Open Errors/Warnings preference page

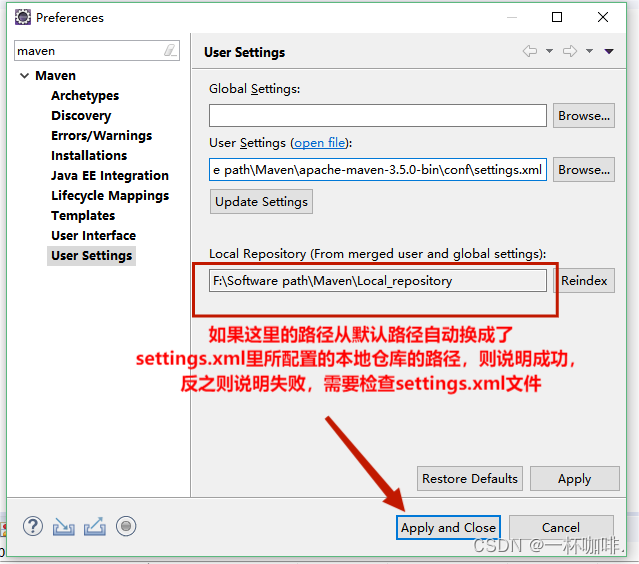point(101,135)
